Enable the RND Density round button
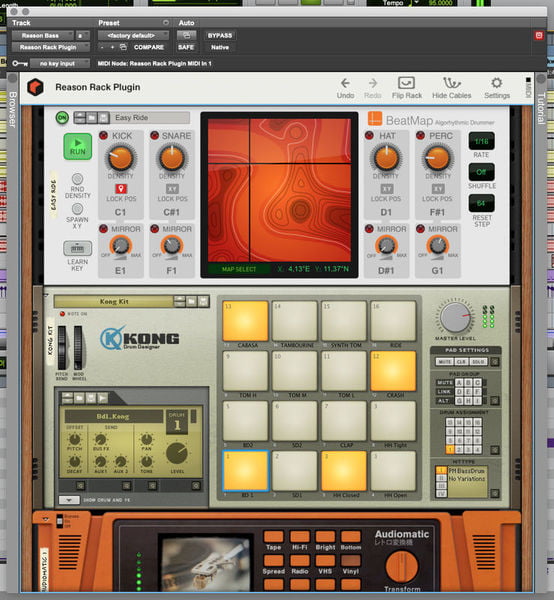 pos(77,179)
